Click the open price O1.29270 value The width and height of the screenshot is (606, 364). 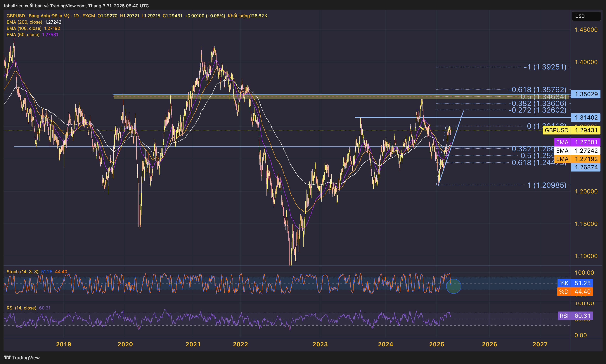tap(107, 16)
